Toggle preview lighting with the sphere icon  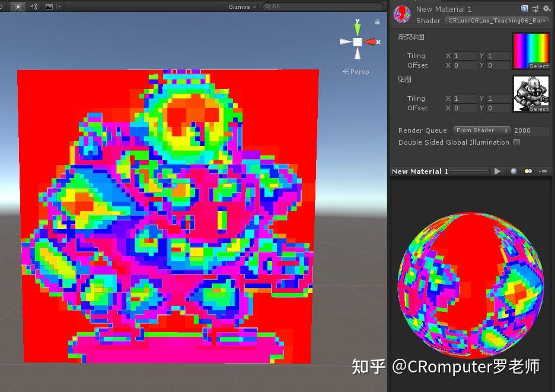(x=512, y=171)
